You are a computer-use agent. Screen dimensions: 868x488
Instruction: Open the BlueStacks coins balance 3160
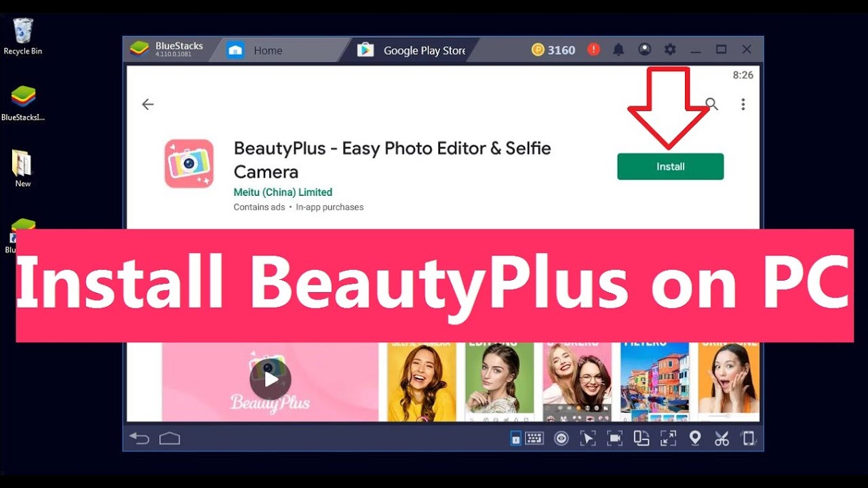click(553, 49)
